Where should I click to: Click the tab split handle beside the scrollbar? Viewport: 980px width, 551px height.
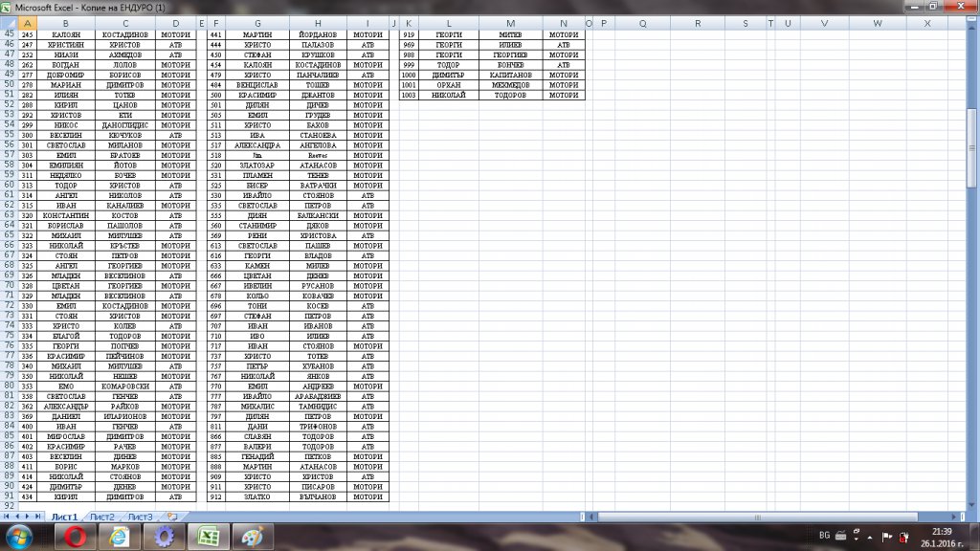pos(583,517)
